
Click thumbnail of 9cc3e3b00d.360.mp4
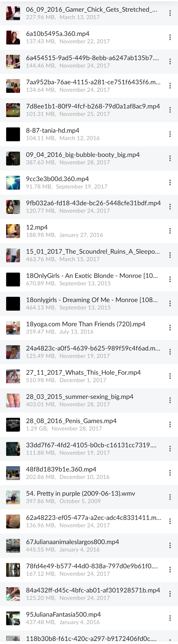tap(13, 182)
